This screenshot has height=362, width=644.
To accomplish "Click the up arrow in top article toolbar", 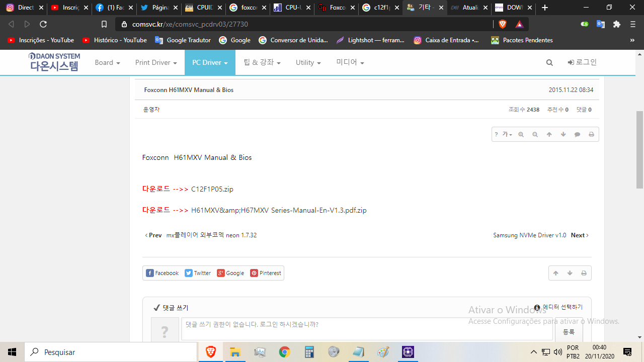I will [x=549, y=134].
